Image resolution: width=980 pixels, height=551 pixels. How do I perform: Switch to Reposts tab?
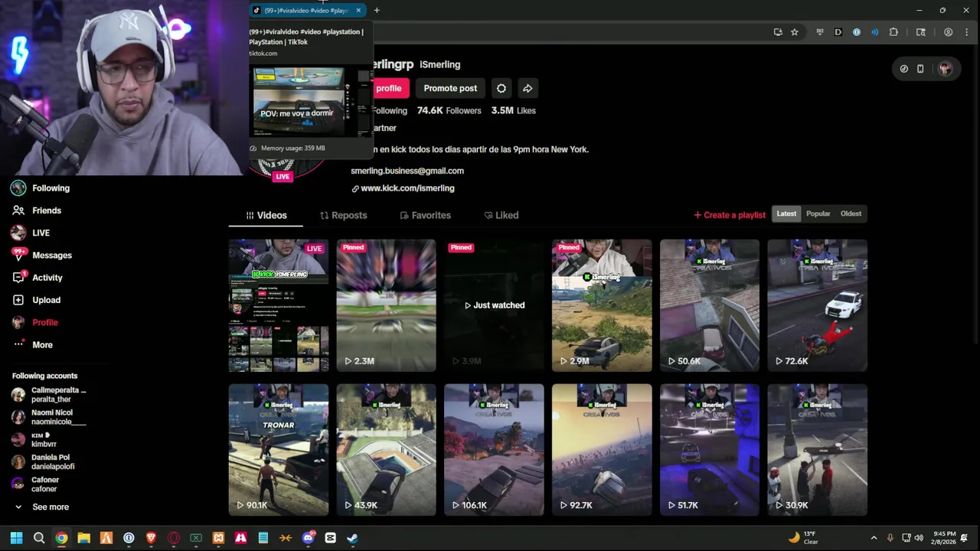coord(343,215)
